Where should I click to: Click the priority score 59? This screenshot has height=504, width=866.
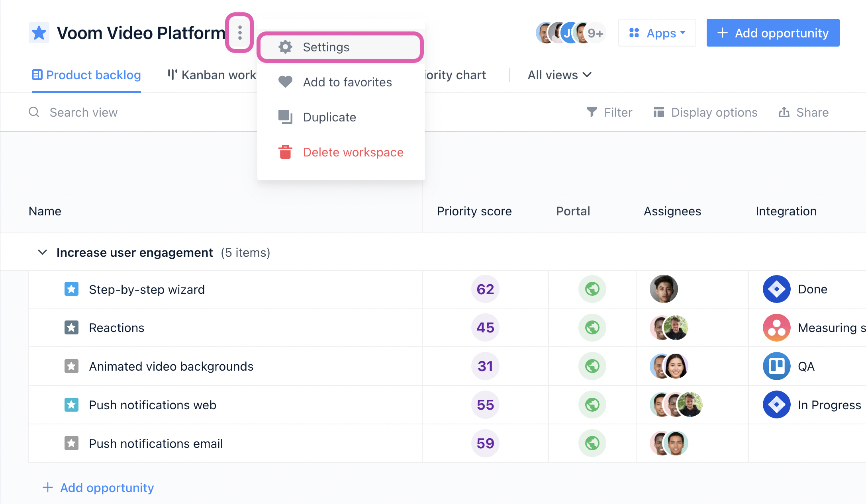pos(485,443)
